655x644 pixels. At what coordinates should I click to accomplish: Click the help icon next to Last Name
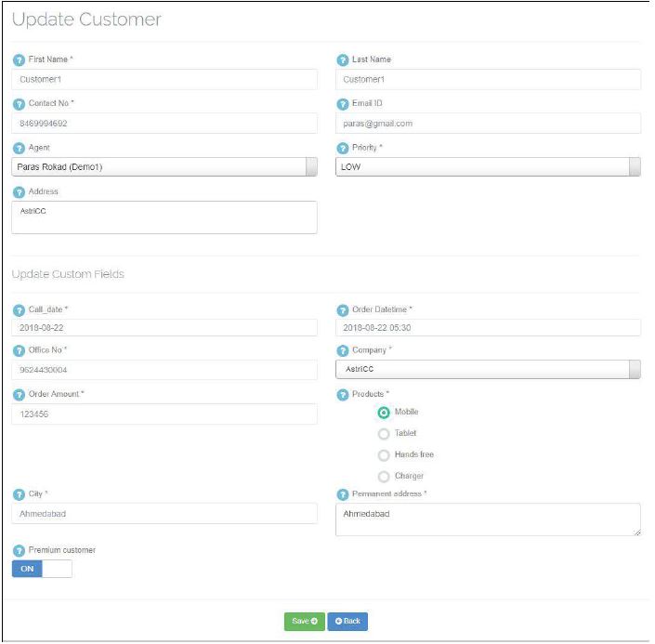point(342,59)
